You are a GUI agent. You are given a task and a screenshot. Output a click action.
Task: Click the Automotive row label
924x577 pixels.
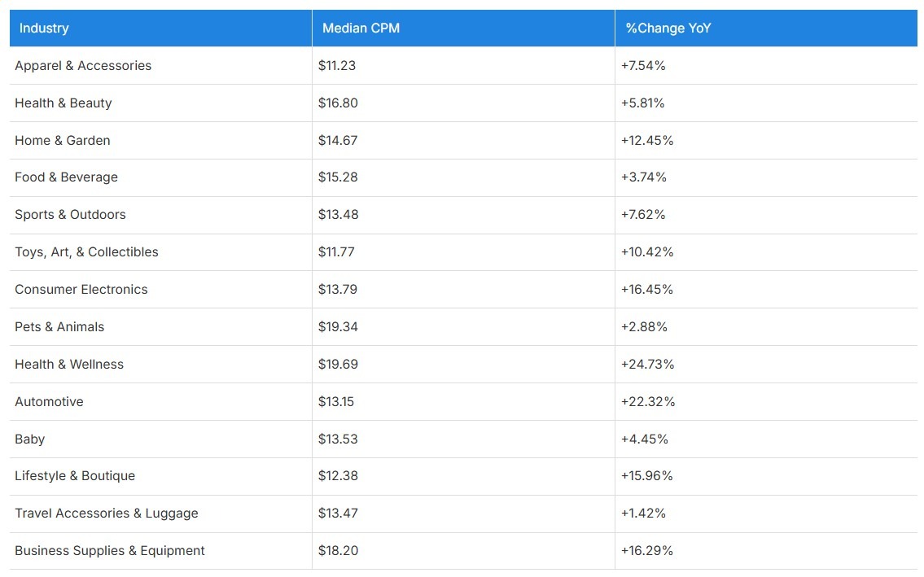pos(49,402)
